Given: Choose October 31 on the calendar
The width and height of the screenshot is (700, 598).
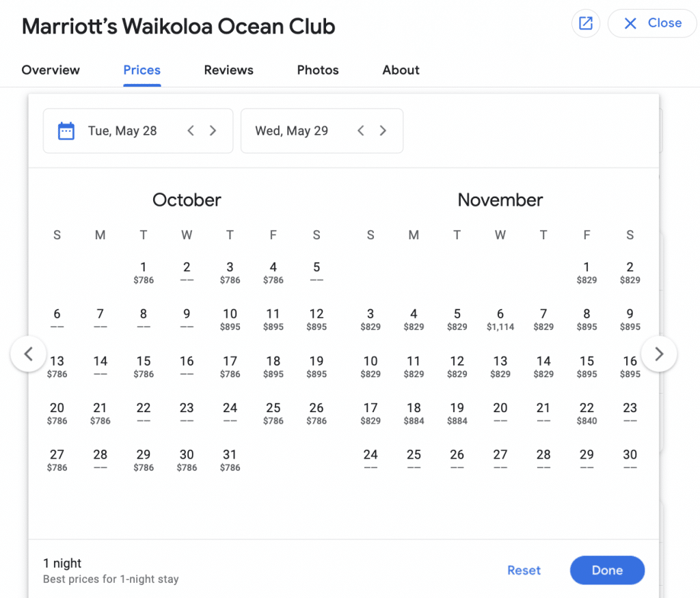Looking at the screenshot, I should click(x=230, y=459).
